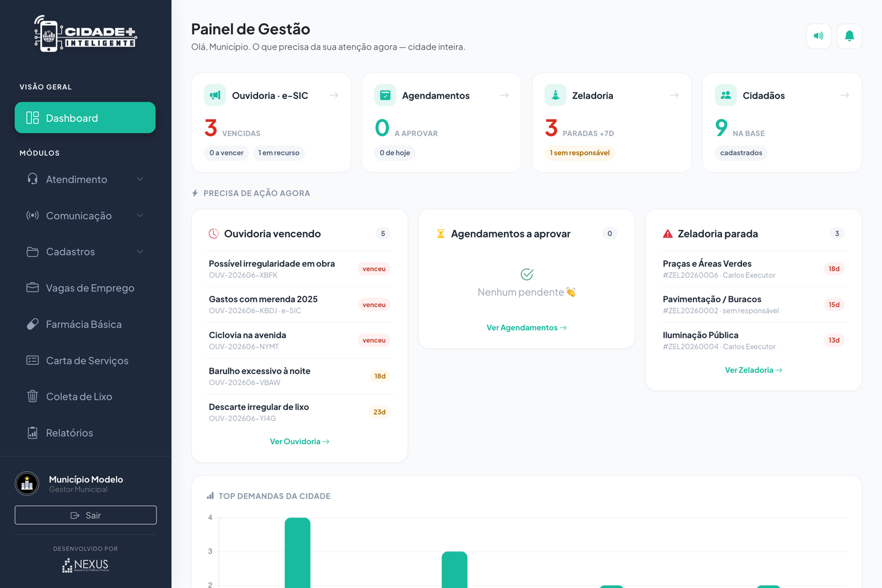Image resolution: width=882 pixels, height=588 pixels.
Task: Expand the Atendimento menu chevron
Action: coord(140,179)
